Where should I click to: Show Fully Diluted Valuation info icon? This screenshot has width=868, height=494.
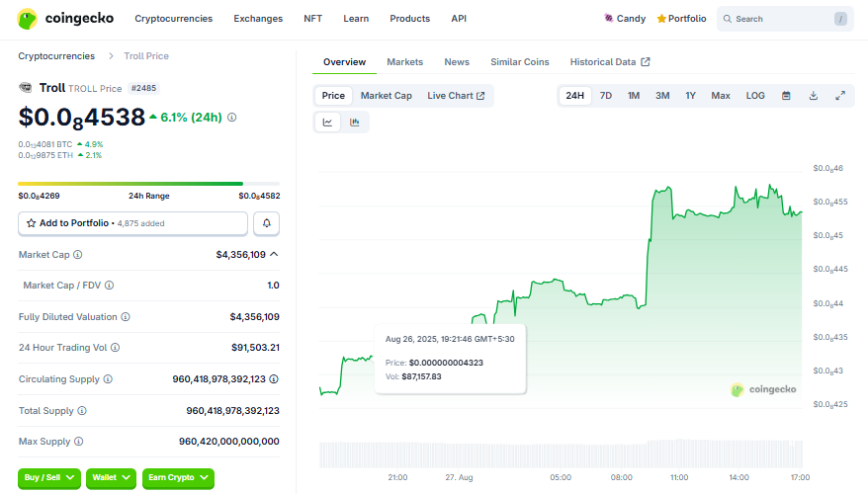[x=126, y=317]
